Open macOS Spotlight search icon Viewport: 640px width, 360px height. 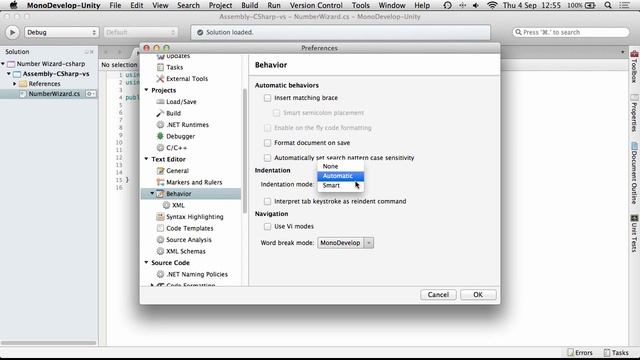click(x=608, y=5)
